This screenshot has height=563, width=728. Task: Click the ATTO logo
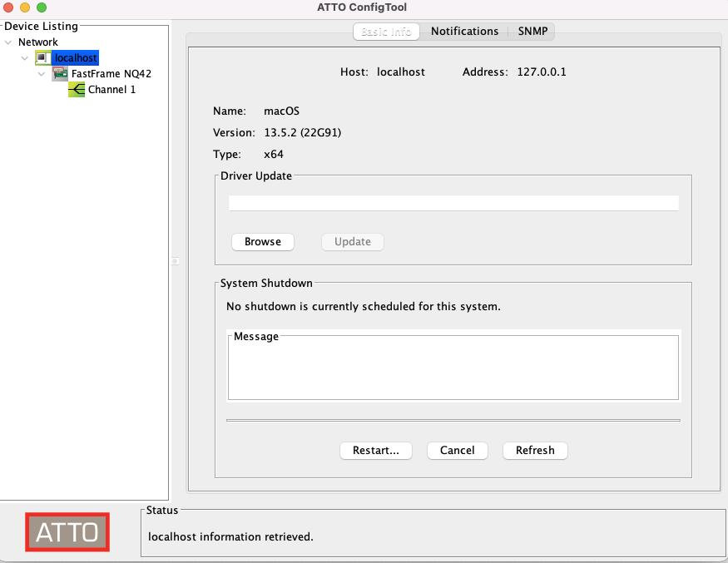[67, 532]
